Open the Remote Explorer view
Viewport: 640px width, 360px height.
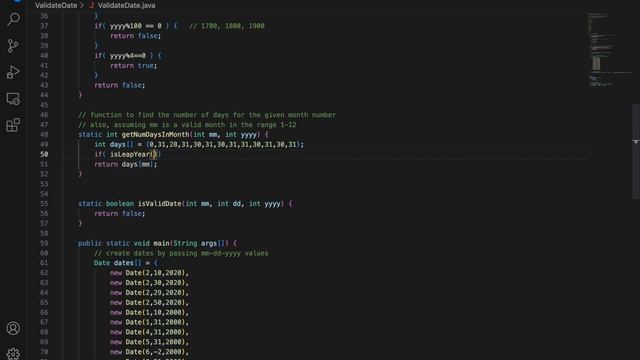[x=13, y=98]
